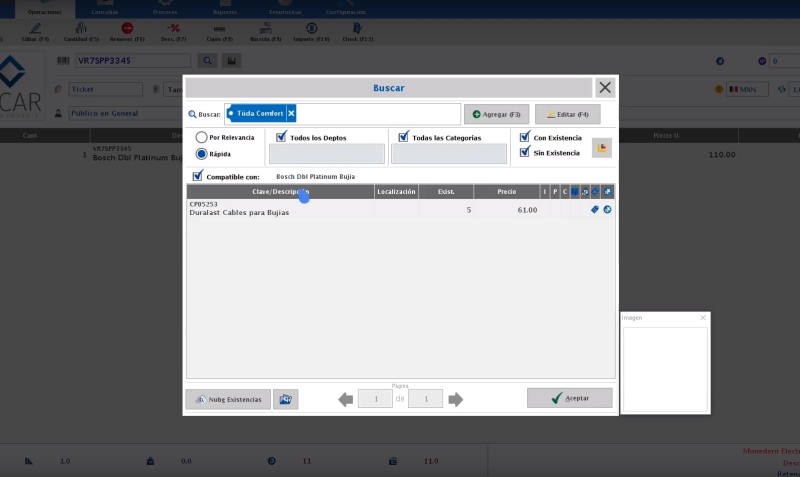Click the Editar (F4) icon in main toolbar
This screenshot has width=800, height=477.
click(35, 28)
